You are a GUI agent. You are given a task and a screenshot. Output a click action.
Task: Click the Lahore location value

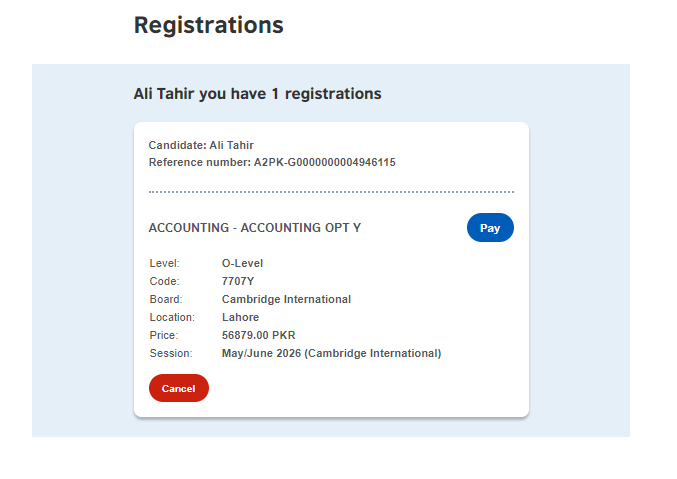(x=240, y=318)
